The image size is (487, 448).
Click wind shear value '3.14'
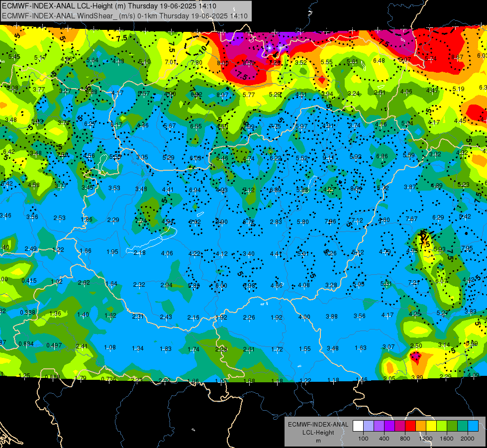click(x=444, y=345)
